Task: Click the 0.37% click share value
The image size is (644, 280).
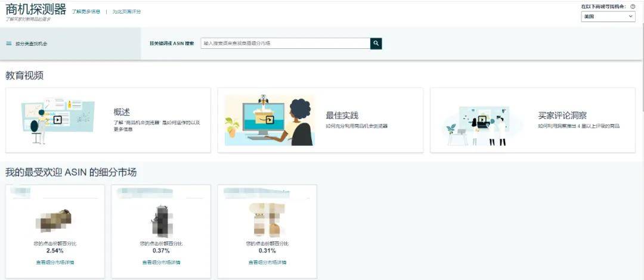Action: [x=161, y=250]
